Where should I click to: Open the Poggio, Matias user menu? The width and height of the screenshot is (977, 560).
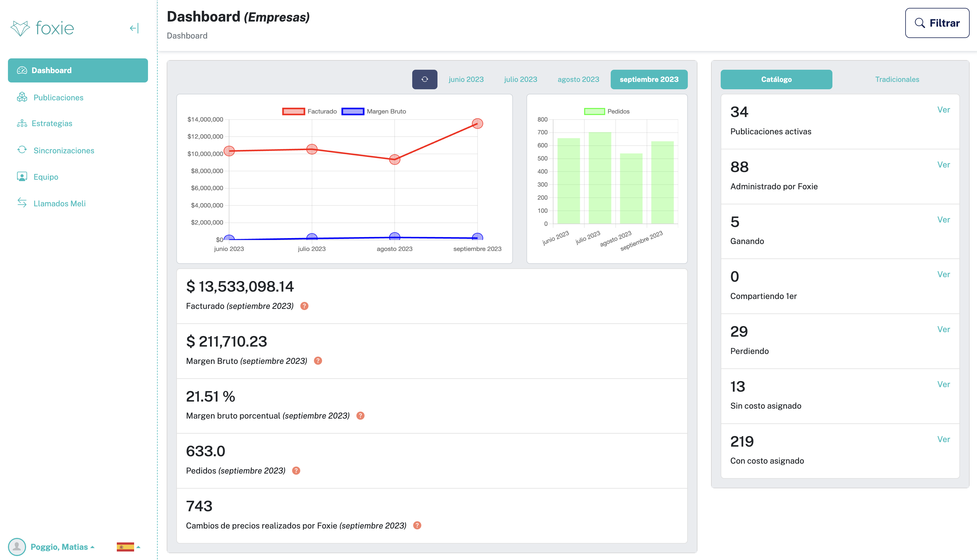[62, 547]
